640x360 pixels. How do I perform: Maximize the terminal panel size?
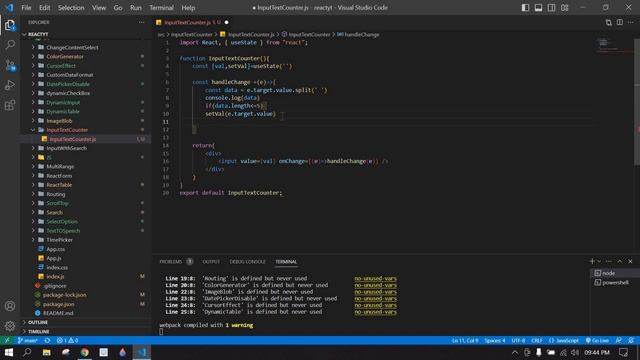click(x=620, y=261)
